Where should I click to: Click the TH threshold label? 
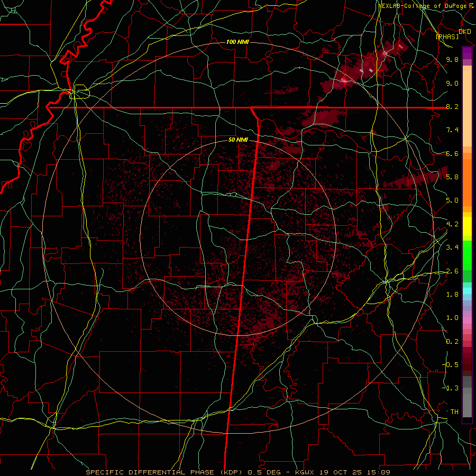[x=454, y=412]
